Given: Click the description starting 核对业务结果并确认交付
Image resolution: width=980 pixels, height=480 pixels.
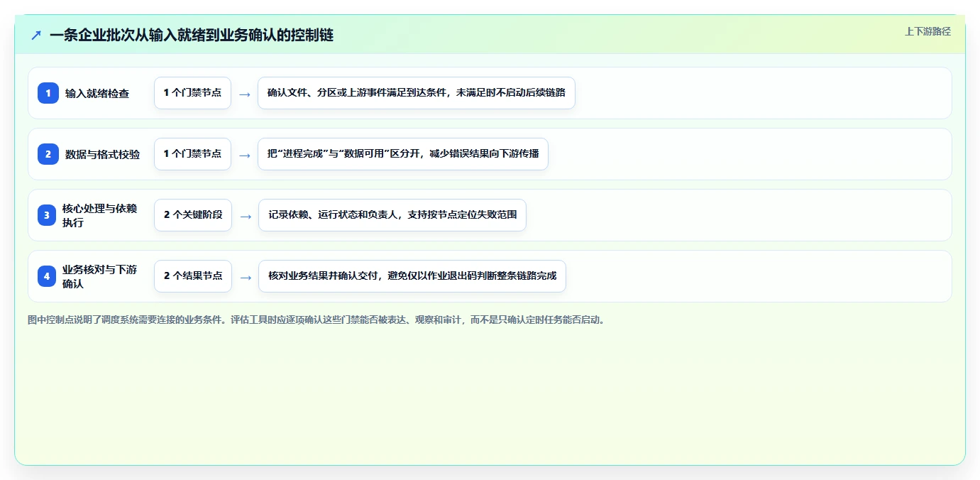Looking at the screenshot, I should (412, 276).
